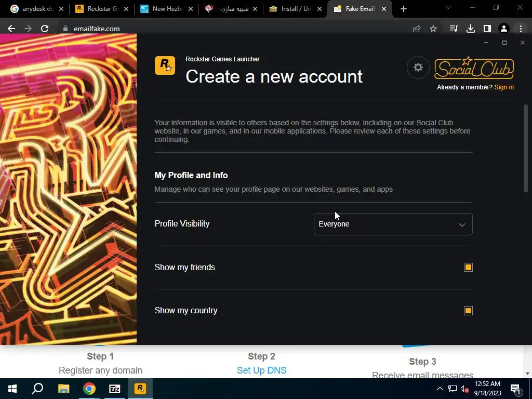Open 7-Zip from the taskbar
The height and width of the screenshot is (399, 532).
click(x=115, y=389)
